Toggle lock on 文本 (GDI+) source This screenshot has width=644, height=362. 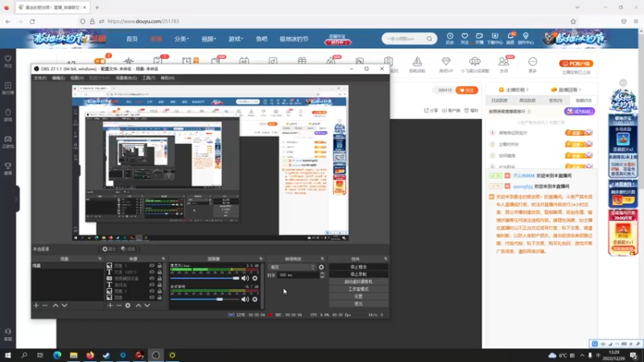(x=159, y=272)
